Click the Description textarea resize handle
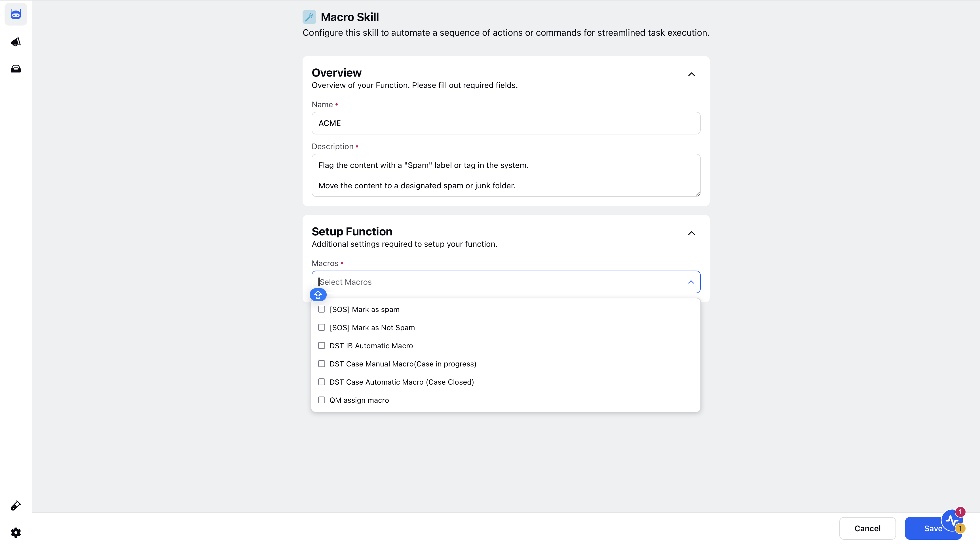Image resolution: width=980 pixels, height=544 pixels. tap(697, 194)
